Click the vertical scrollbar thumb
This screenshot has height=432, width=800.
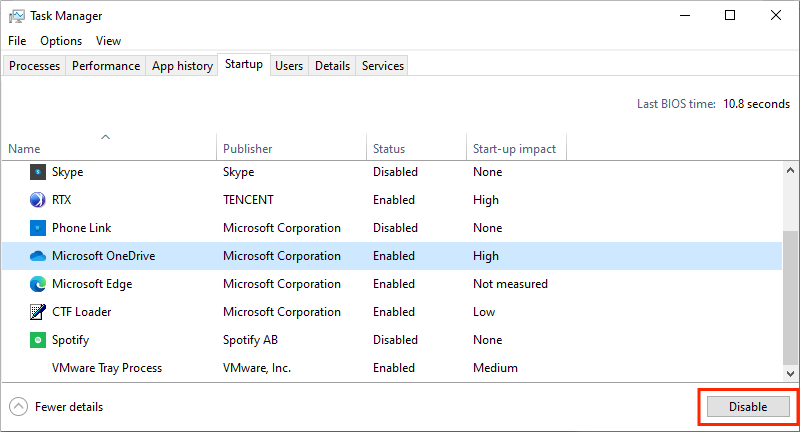click(x=790, y=298)
